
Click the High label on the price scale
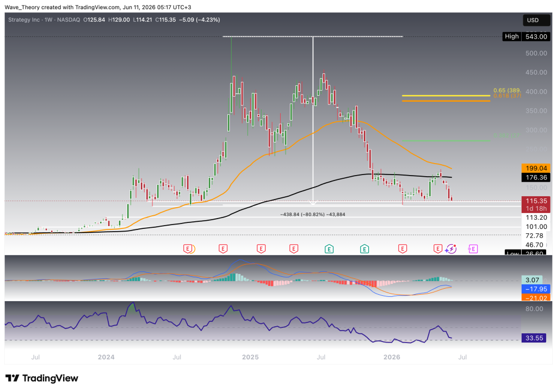511,36
